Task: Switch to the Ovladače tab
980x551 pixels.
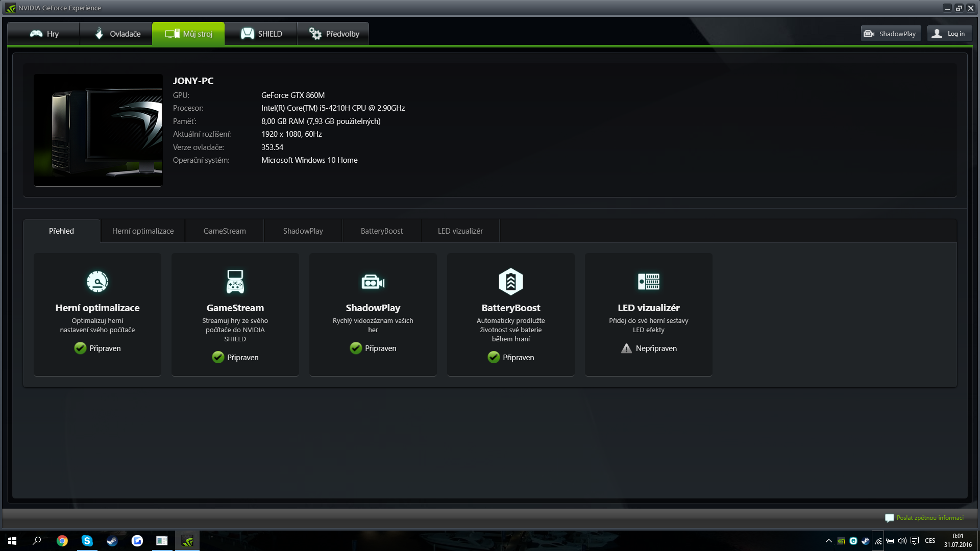Action: coord(116,34)
